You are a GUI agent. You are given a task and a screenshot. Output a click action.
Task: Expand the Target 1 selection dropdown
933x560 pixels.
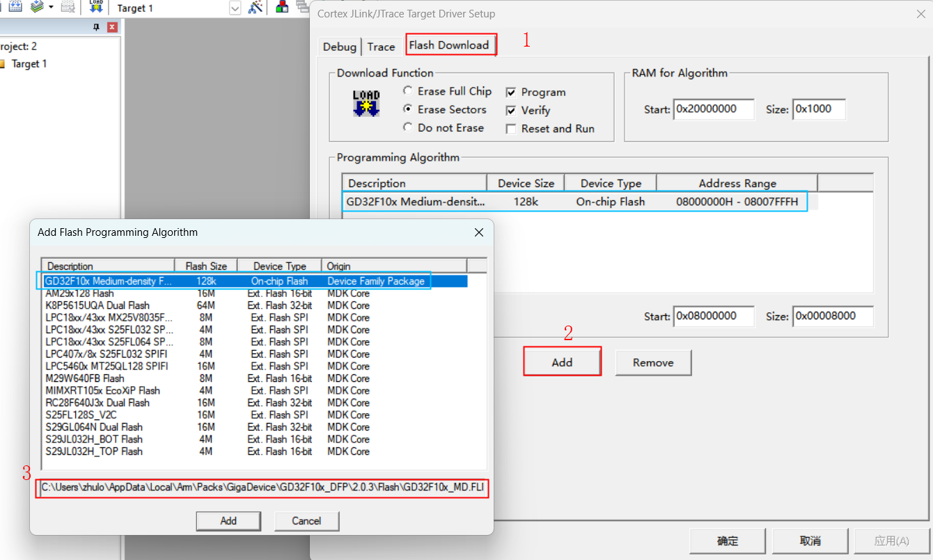[x=235, y=8]
